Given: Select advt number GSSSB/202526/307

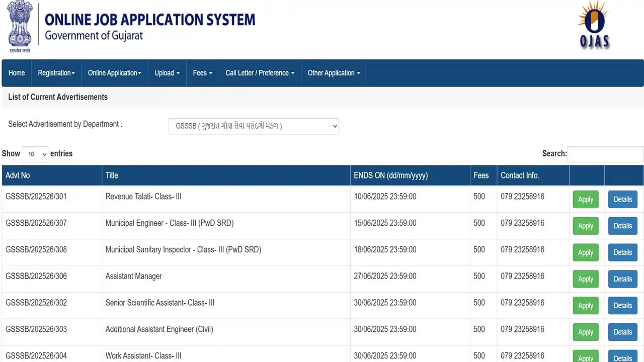Looking at the screenshot, I should pyautogui.click(x=36, y=223).
